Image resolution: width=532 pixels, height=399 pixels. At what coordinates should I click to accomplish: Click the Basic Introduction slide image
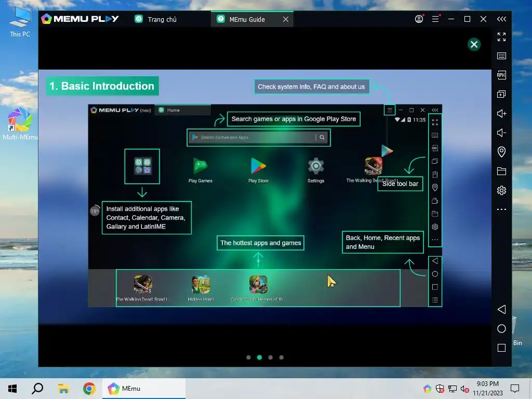(x=264, y=196)
